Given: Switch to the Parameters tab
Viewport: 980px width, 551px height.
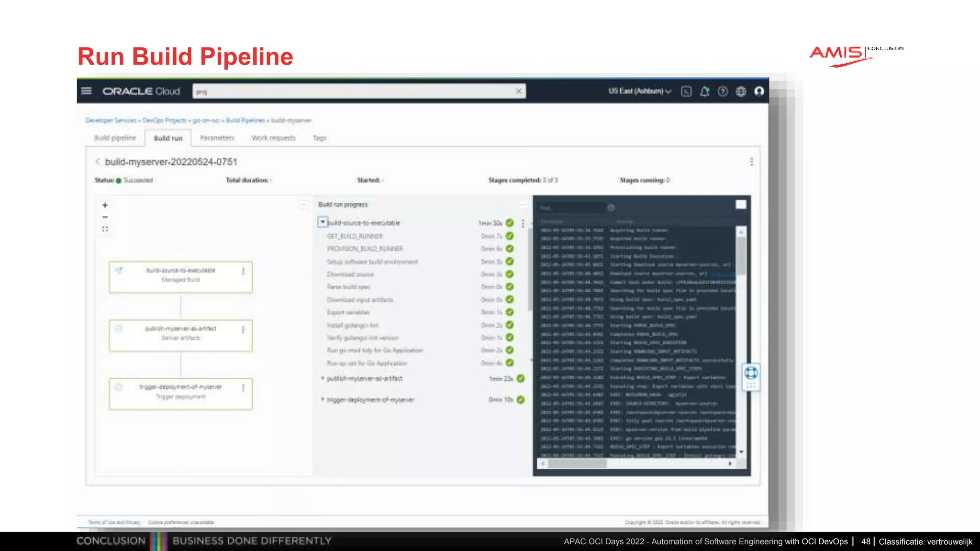Looking at the screenshot, I should 217,138.
